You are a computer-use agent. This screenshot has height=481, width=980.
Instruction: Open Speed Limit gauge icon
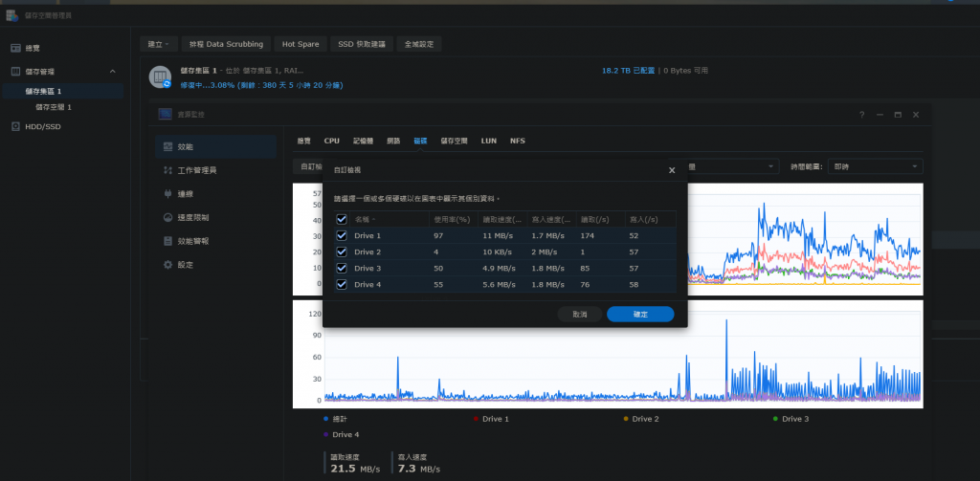(x=167, y=217)
